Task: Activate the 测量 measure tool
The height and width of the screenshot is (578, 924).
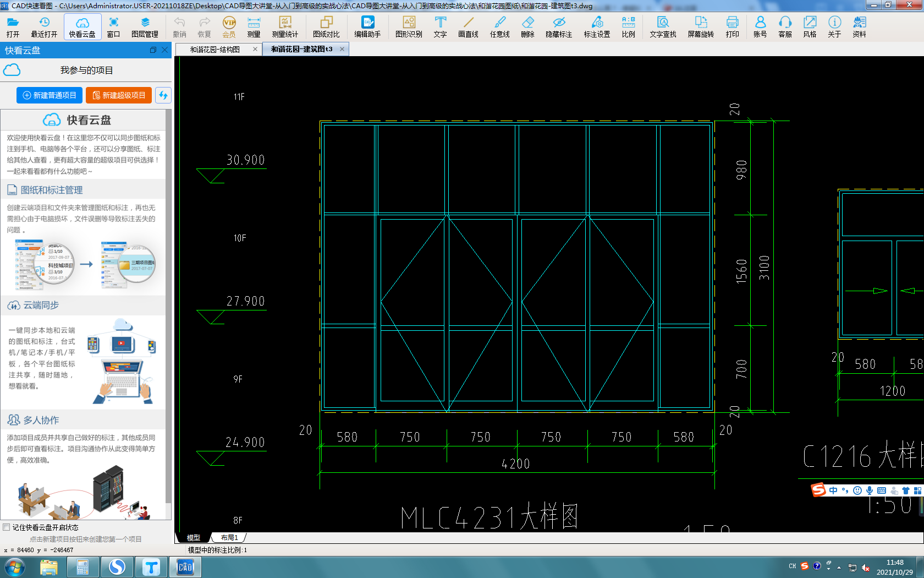Action: (254, 26)
